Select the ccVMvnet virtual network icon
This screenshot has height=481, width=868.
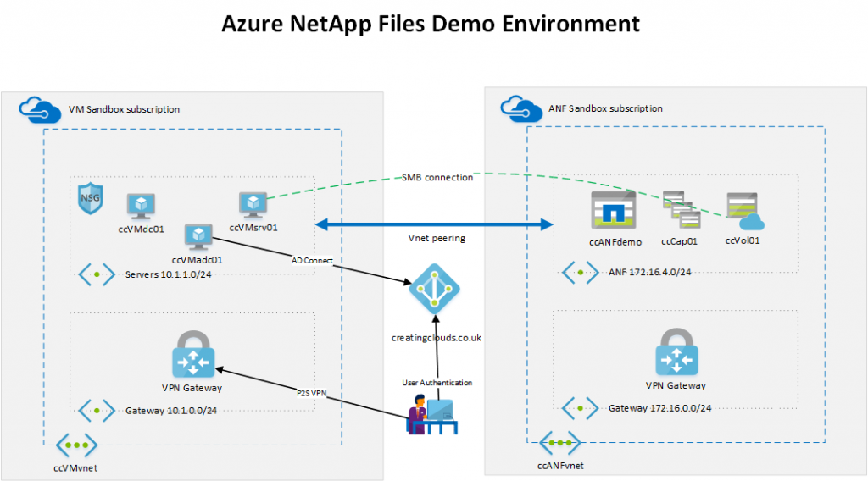(x=76, y=445)
